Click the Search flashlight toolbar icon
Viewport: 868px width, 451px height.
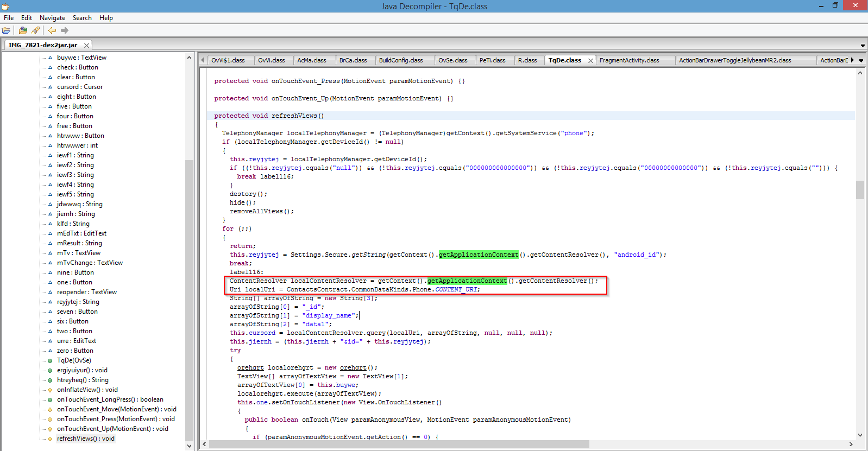36,30
